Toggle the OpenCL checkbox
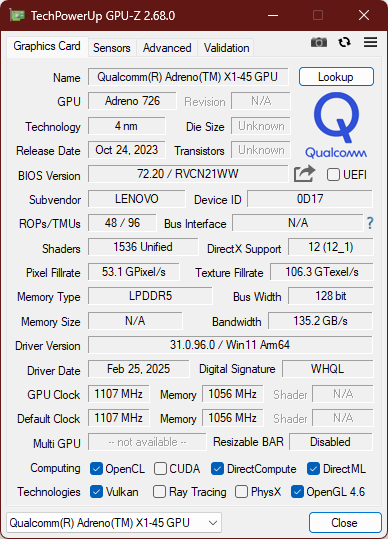This screenshot has height=539, width=388. click(x=96, y=469)
